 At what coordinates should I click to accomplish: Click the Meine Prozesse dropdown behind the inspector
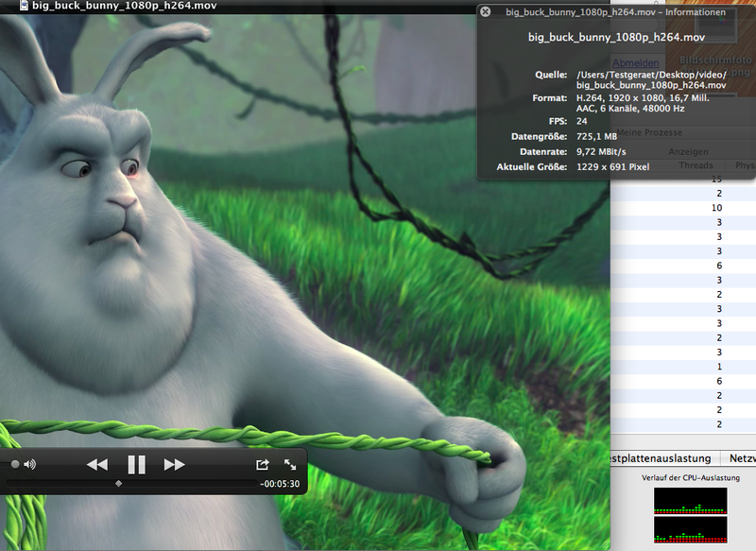649,132
